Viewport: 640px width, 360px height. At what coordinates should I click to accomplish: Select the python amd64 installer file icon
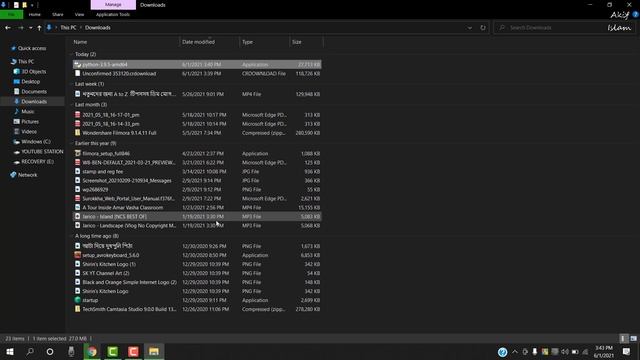coord(77,64)
